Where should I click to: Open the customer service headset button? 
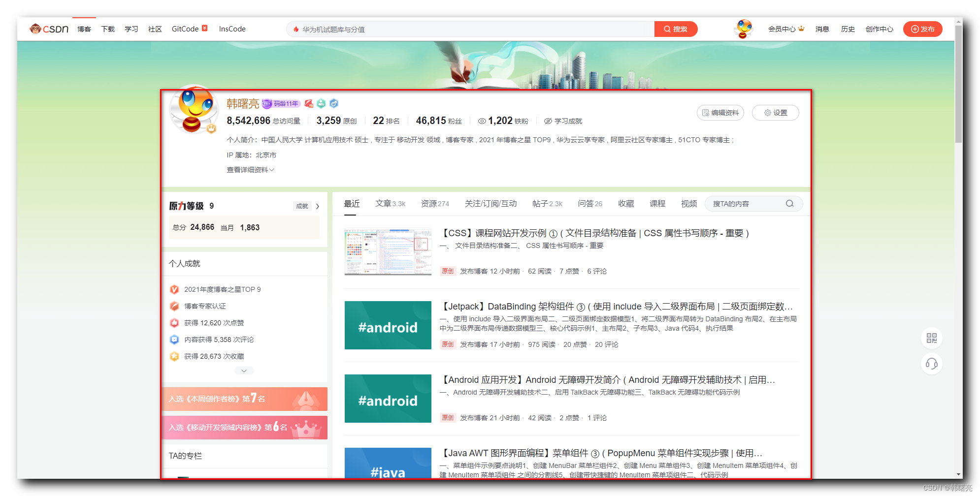[931, 364]
